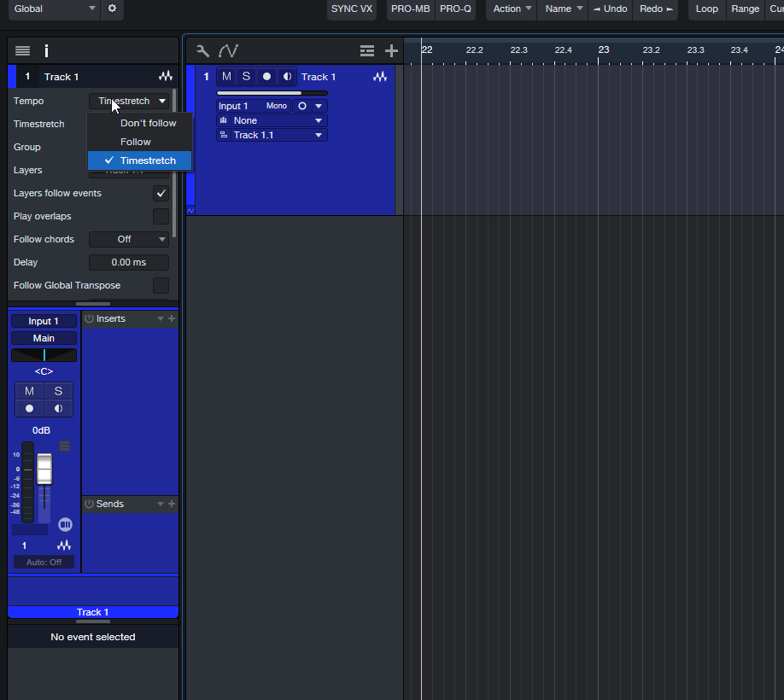784x700 pixels.
Task: Open the Name dropdown menu
Action: (563, 9)
